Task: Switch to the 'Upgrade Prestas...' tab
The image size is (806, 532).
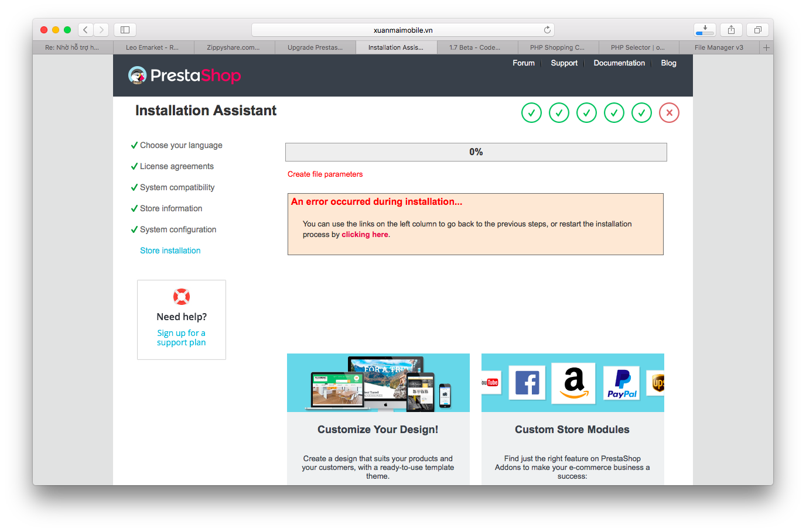Action: coord(315,47)
